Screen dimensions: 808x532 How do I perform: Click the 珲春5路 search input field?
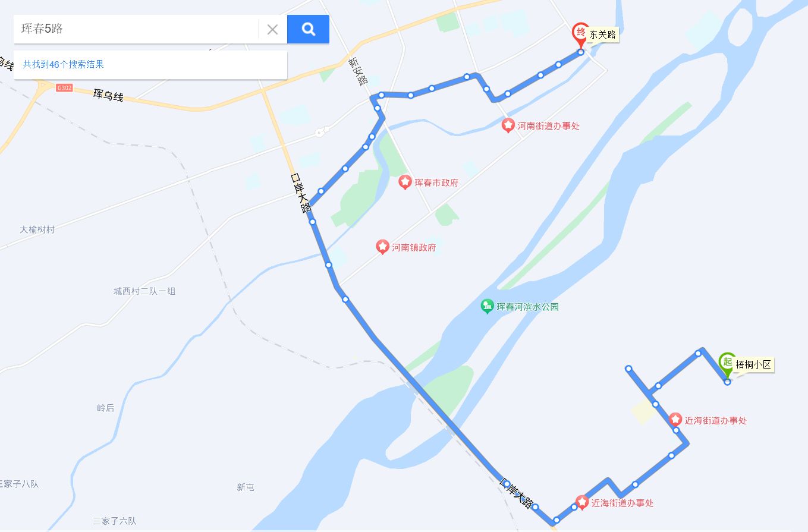click(x=136, y=29)
